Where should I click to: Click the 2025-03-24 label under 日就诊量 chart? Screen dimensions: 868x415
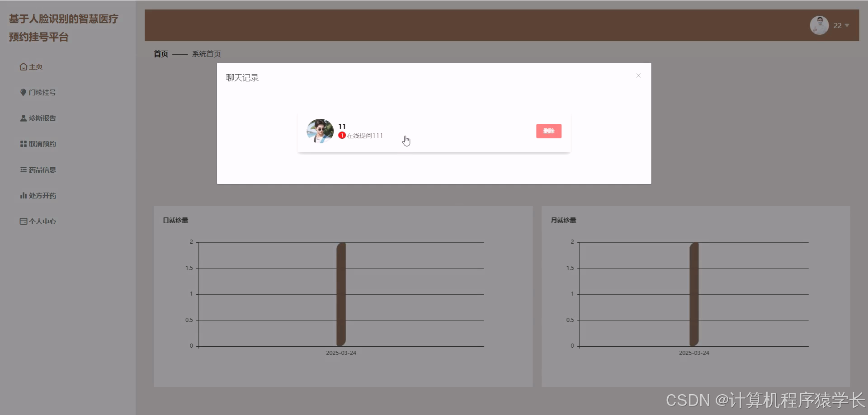(x=341, y=353)
